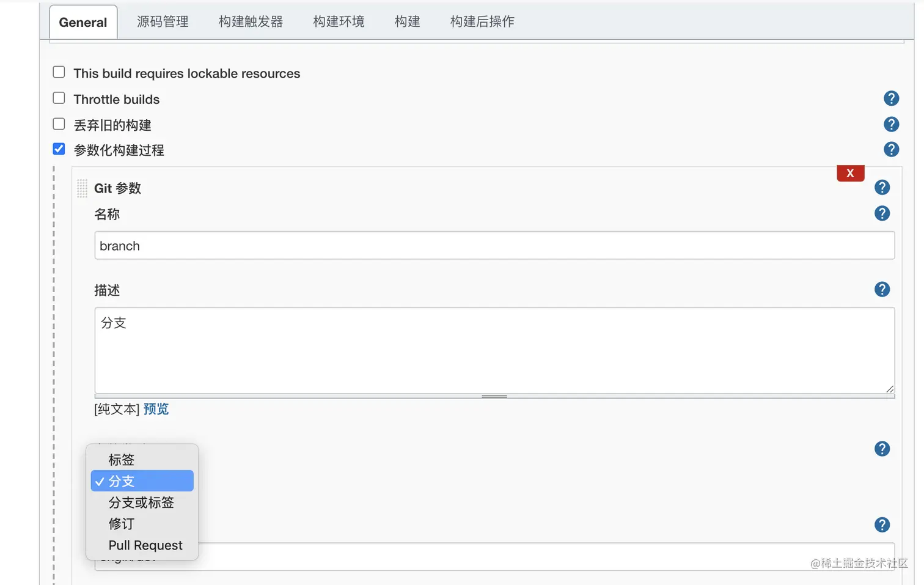Delete the Git parameter with red X
This screenshot has width=924, height=585.
850,173
